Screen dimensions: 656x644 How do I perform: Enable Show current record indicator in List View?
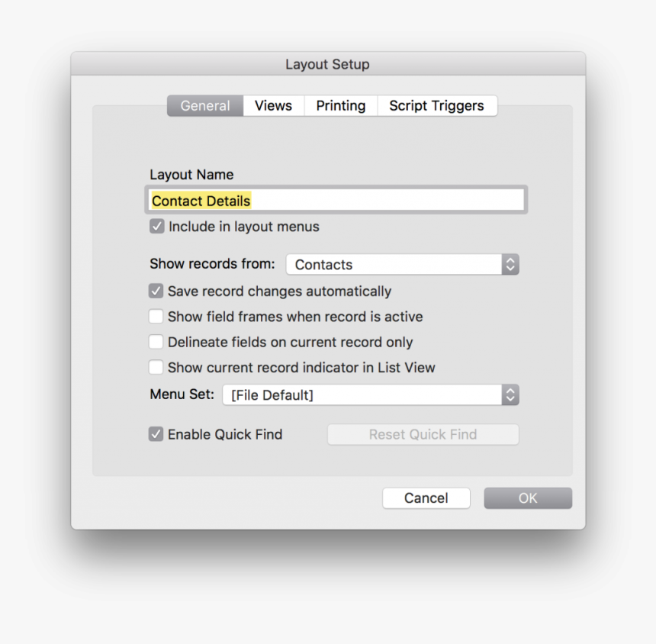click(x=156, y=367)
